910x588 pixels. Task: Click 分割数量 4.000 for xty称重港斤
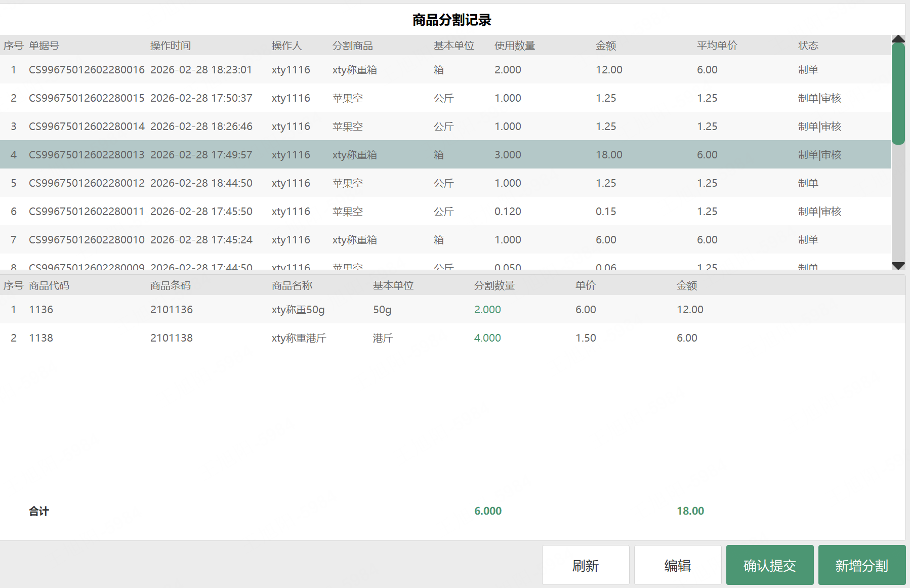[x=487, y=338]
